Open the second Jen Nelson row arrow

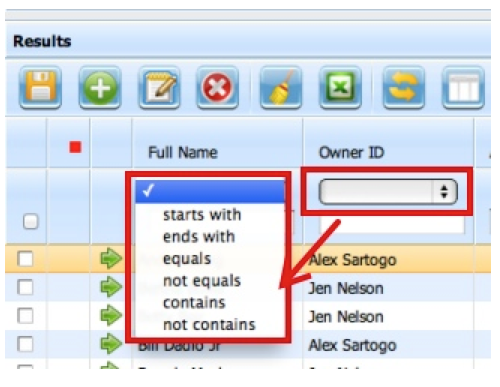[111, 315]
